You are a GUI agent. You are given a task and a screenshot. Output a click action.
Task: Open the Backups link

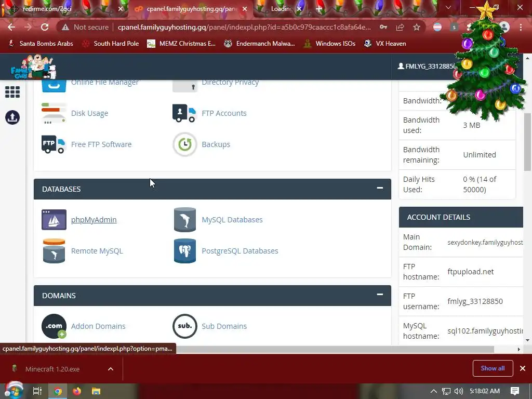pos(216,144)
